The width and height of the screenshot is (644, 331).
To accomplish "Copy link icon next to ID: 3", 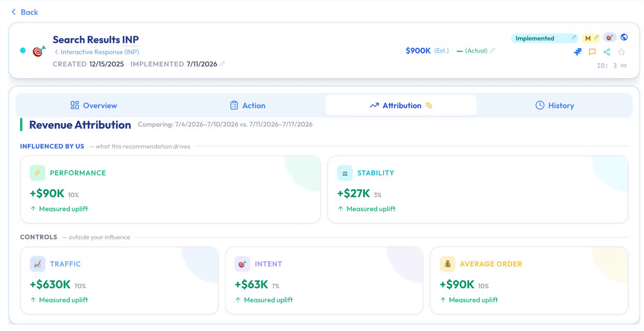I will (x=624, y=66).
